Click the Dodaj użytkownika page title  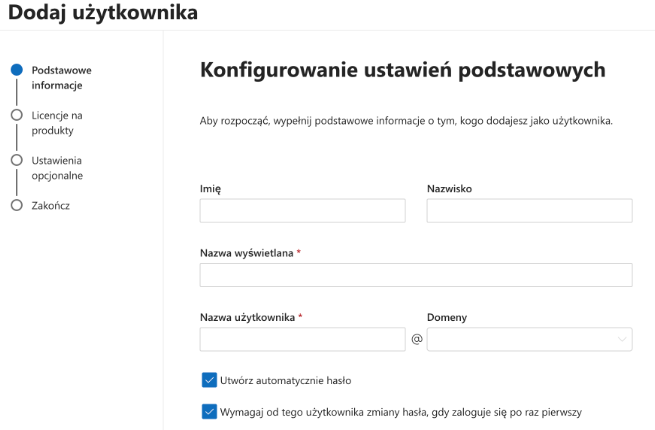tap(103, 13)
